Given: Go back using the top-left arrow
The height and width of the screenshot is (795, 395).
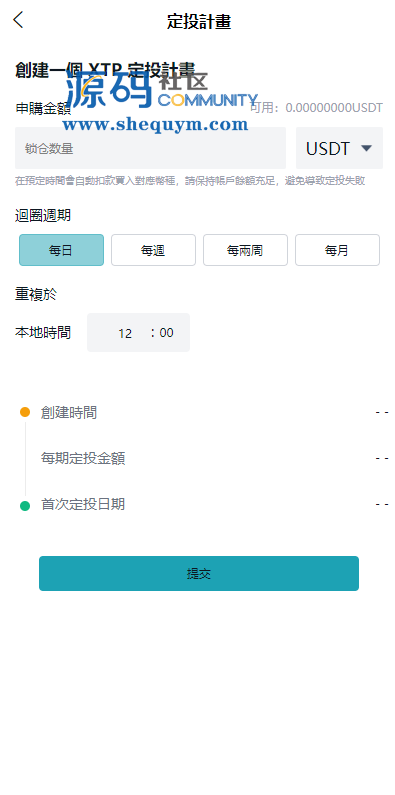Looking at the screenshot, I should pos(18,20).
